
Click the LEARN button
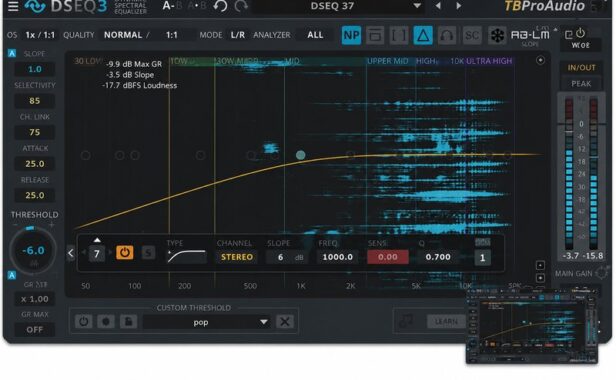pos(446,321)
